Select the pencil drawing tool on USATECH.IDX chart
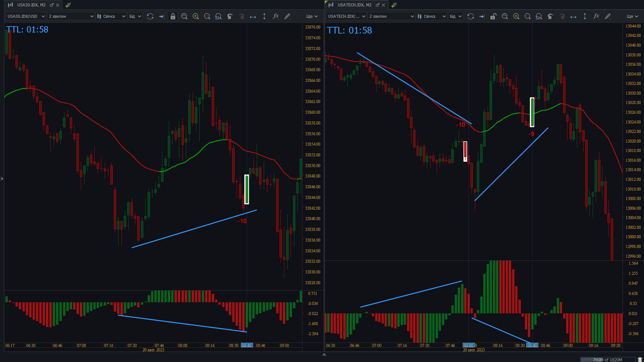 click(608, 16)
